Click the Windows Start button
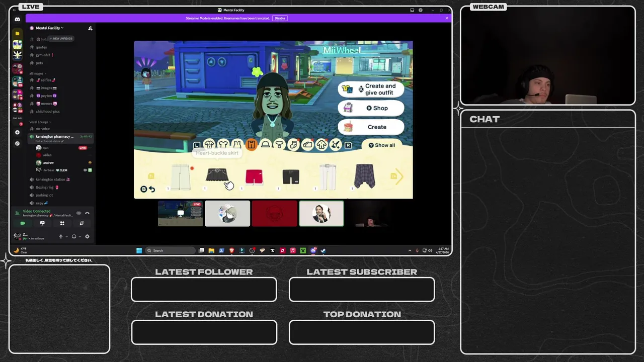644x362 pixels. pos(139,250)
